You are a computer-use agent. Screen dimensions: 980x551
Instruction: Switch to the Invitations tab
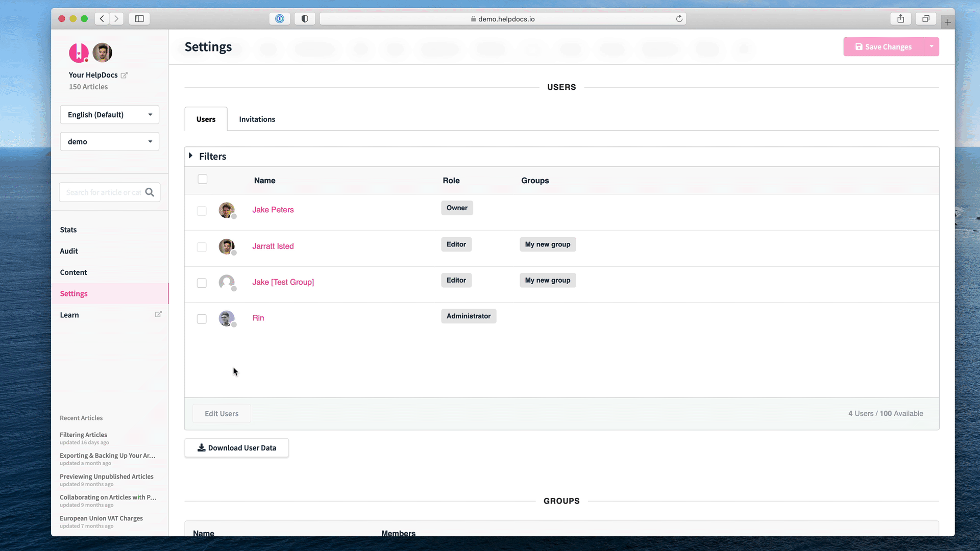pyautogui.click(x=257, y=119)
